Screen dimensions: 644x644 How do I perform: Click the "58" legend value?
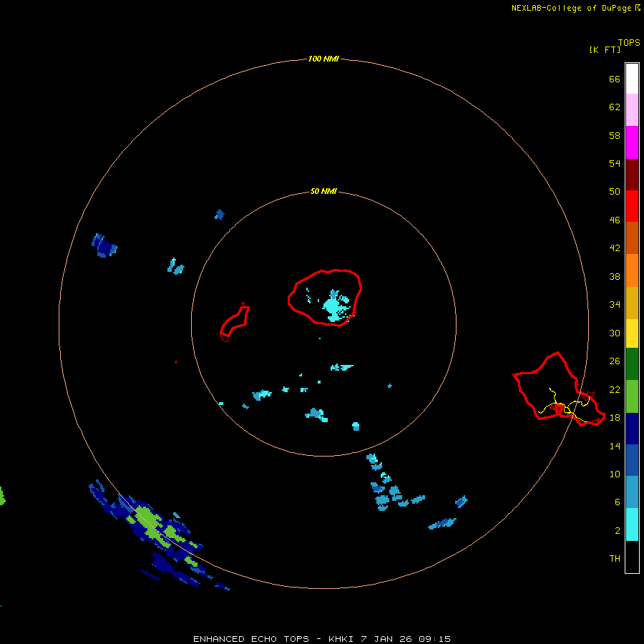(615, 135)
